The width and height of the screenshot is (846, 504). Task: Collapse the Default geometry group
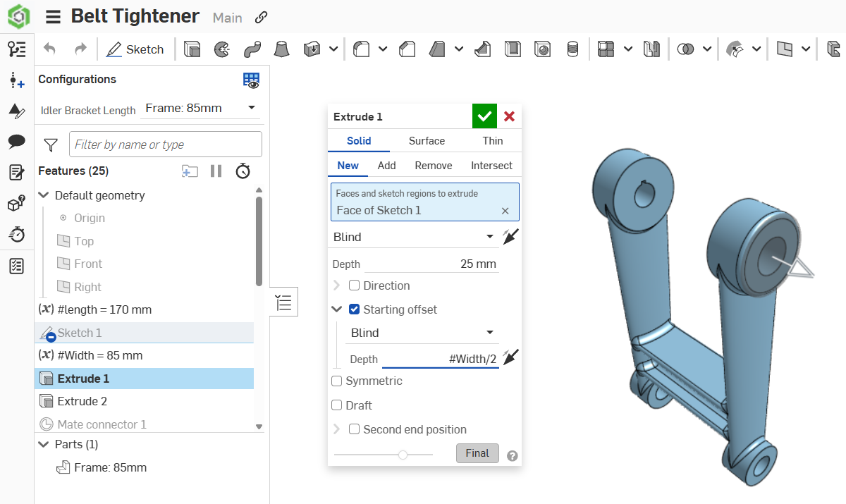(x=44, y=195)
